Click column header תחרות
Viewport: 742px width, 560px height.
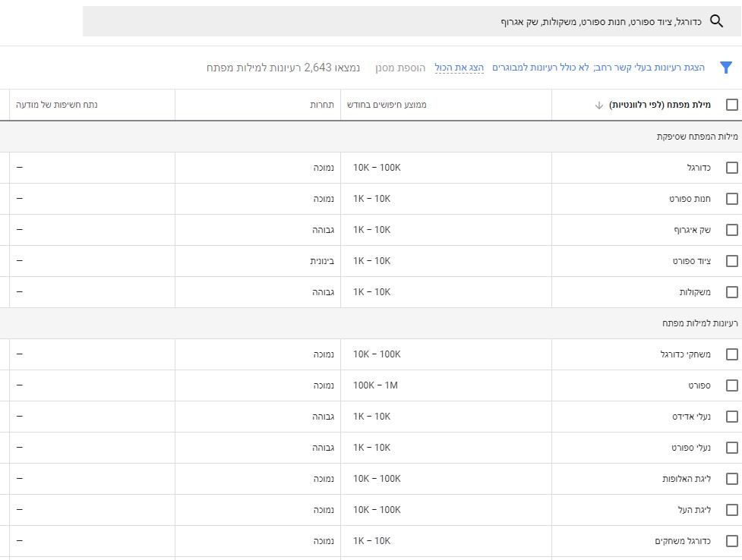coord(322,105)
